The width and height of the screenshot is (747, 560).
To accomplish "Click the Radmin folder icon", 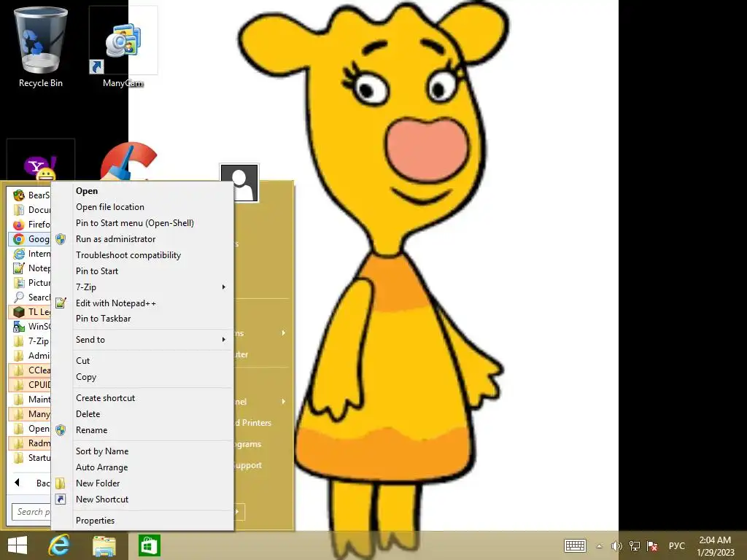I will tap(19, 443).
